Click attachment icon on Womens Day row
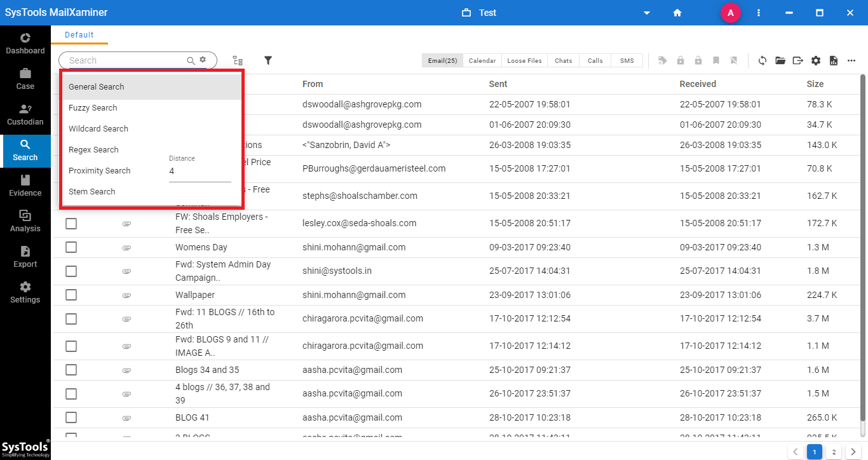This screenshot has width=868, height=460. tap(126, 247)
